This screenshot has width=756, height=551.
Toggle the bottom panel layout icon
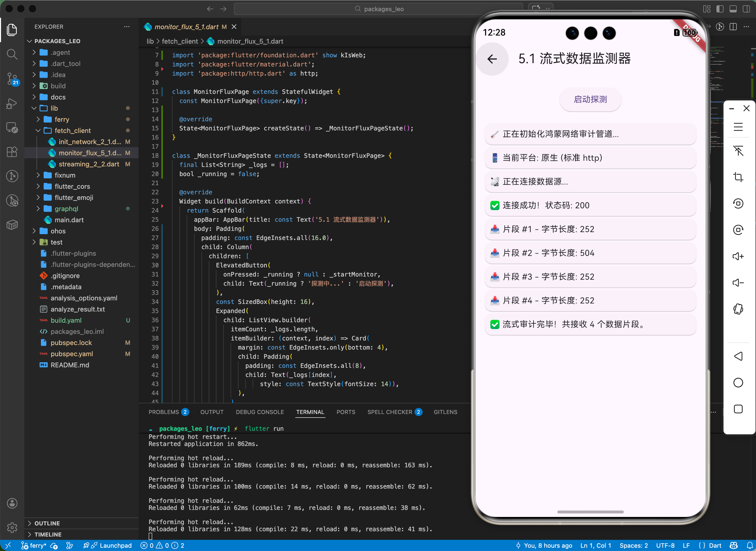coord(733,9)
